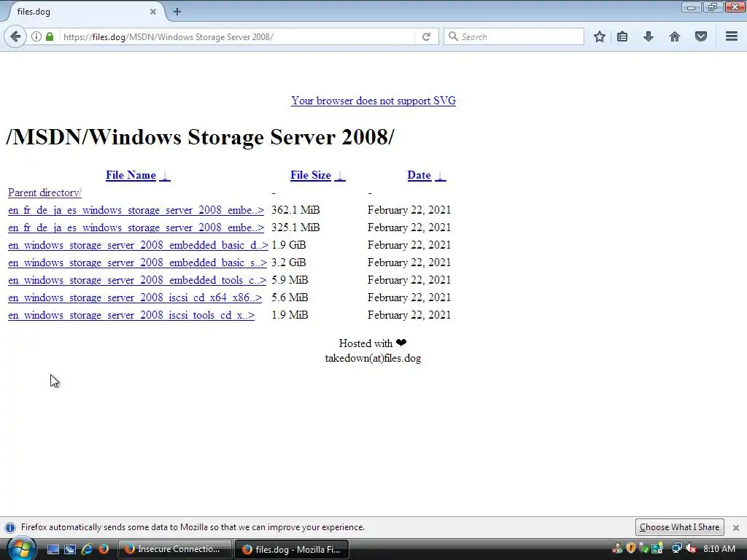
Task: Open en_windows_storage_server_2008_iscsi_tools_cd_x file
Action: 131,315
